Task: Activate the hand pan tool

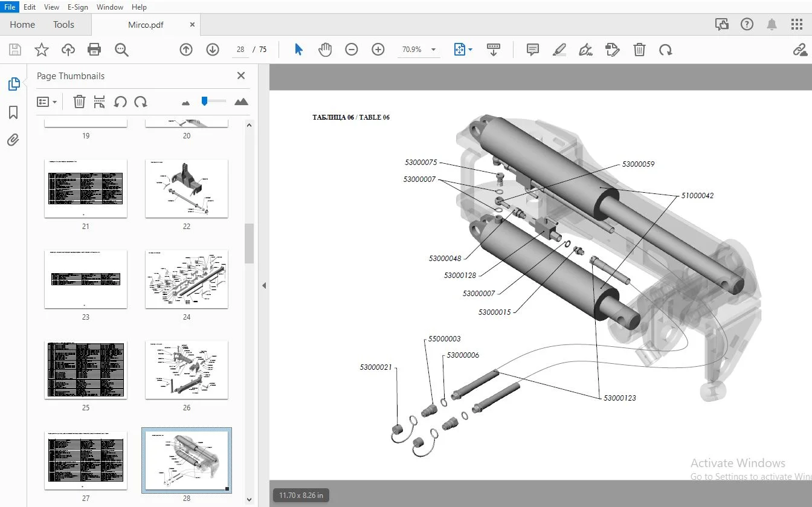Action: click(325, 50)
